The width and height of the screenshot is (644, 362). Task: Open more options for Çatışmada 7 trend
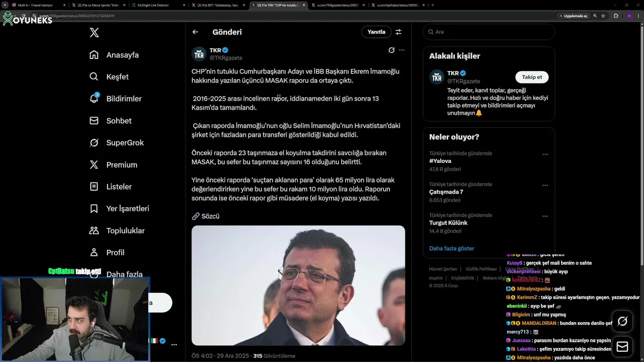click(x=545, y=185)
